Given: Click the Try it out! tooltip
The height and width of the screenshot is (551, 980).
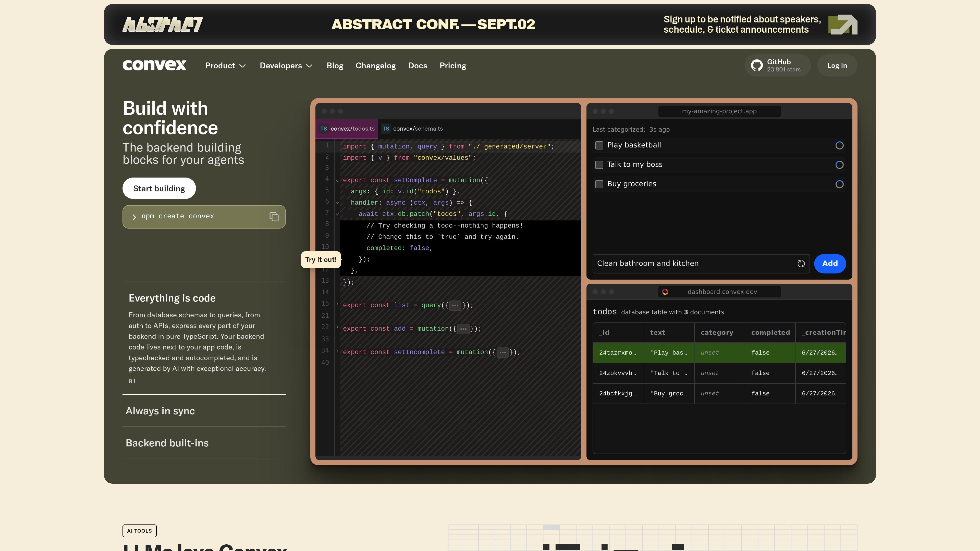Looking at the screenshot, I should 321,260.
